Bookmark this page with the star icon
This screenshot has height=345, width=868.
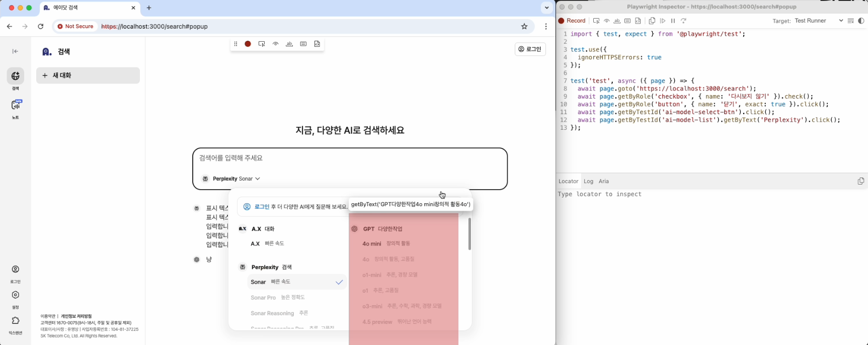[x=524, y=27]
